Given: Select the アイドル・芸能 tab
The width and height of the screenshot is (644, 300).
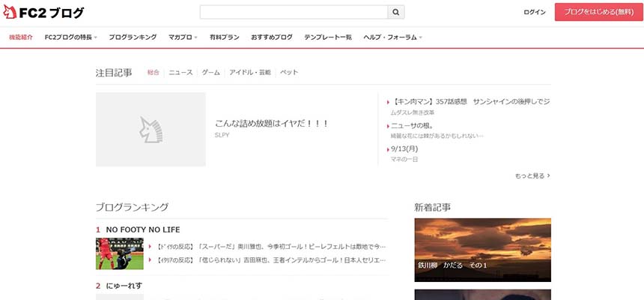Looking at the screenshot, I should pos(250,73).
